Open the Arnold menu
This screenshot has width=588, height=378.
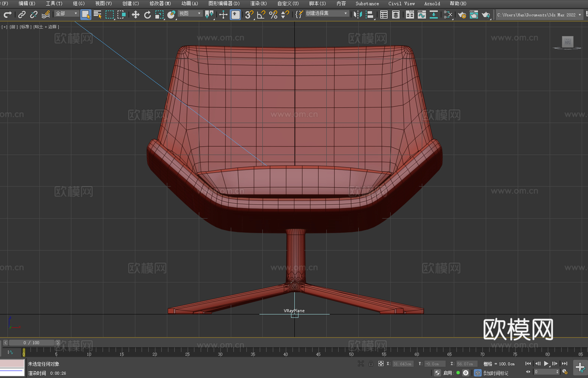pyautogui.click(x=432, y=3)
